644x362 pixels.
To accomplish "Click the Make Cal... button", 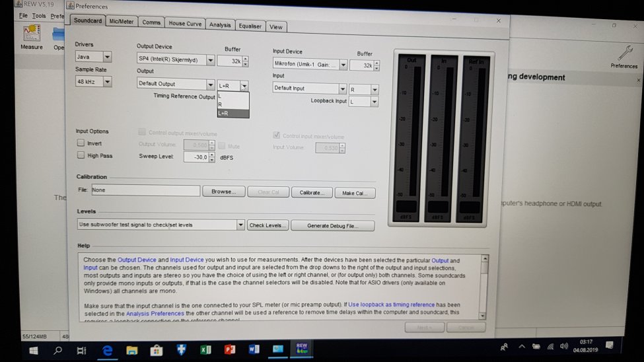I will 355,193.
